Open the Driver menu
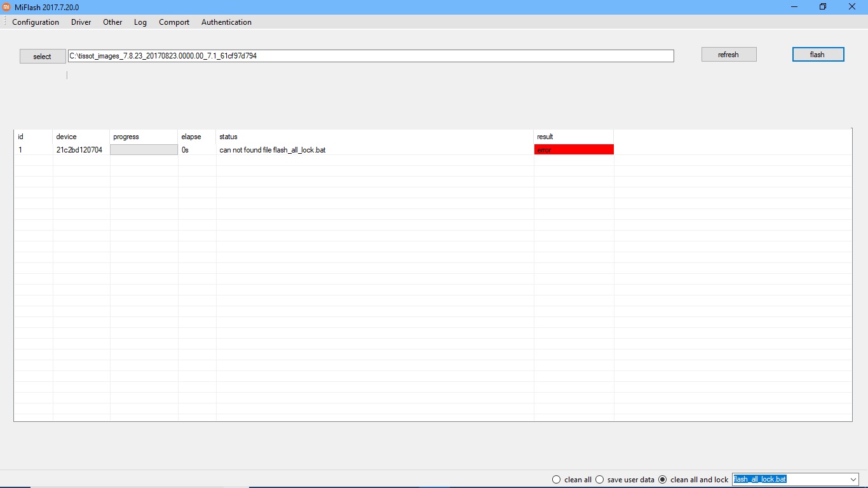Image resolution: width=868 pixels, height=488 pixels. click(x=81, y=22)
